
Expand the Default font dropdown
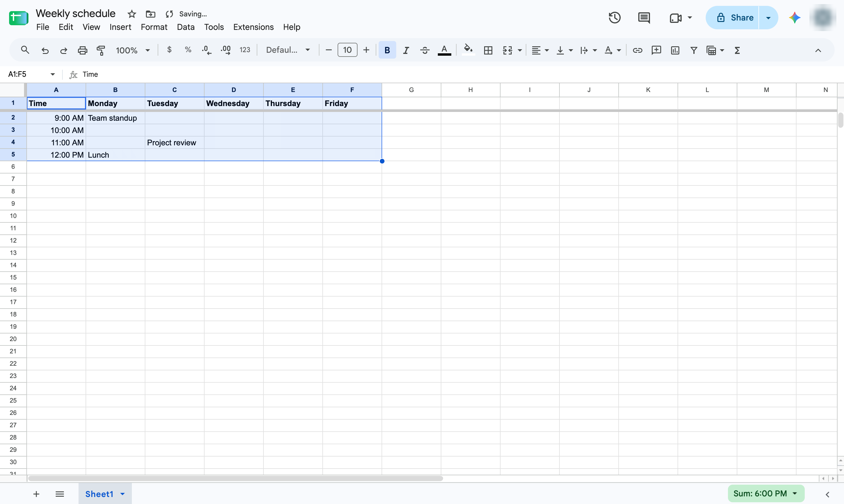[288, 50]
